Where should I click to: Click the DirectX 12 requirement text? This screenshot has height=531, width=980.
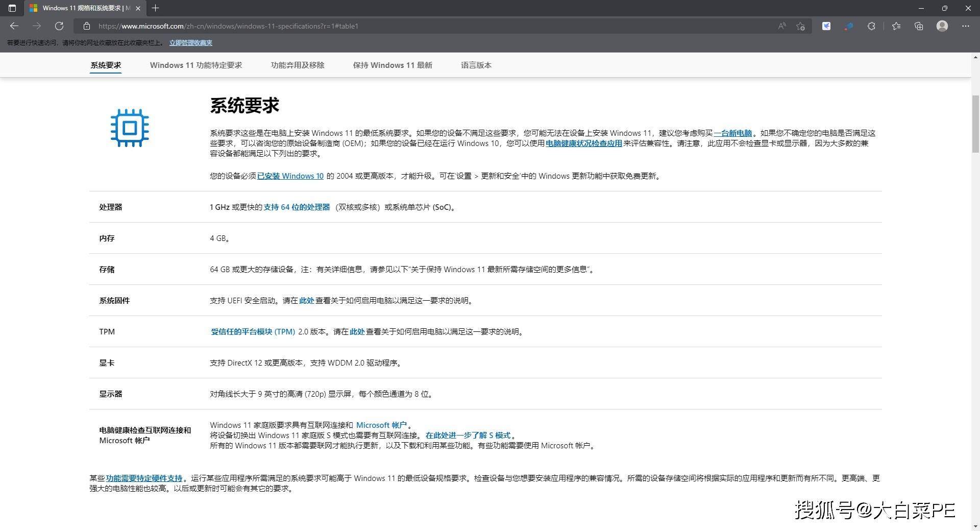(x=306, y=363)
